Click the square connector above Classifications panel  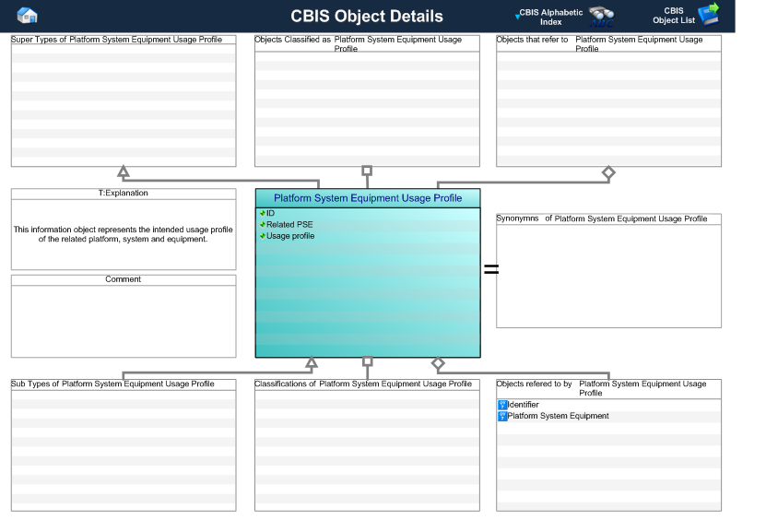tap(368, 361)
